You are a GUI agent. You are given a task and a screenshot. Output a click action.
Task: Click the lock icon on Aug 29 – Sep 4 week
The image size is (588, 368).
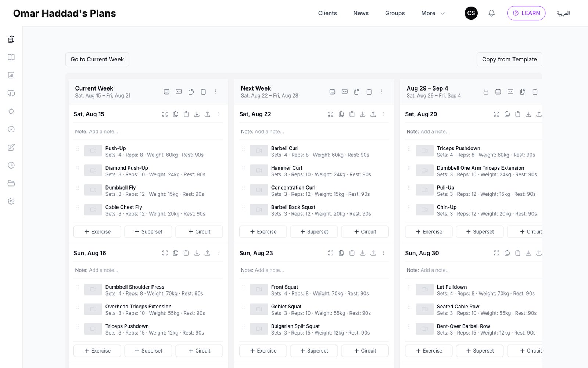486,92
